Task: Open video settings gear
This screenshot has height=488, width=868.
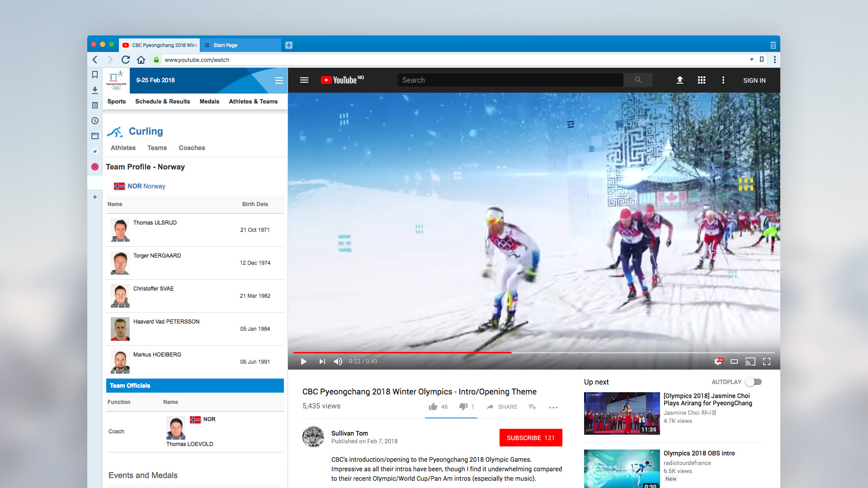Action: click(718, 361)
